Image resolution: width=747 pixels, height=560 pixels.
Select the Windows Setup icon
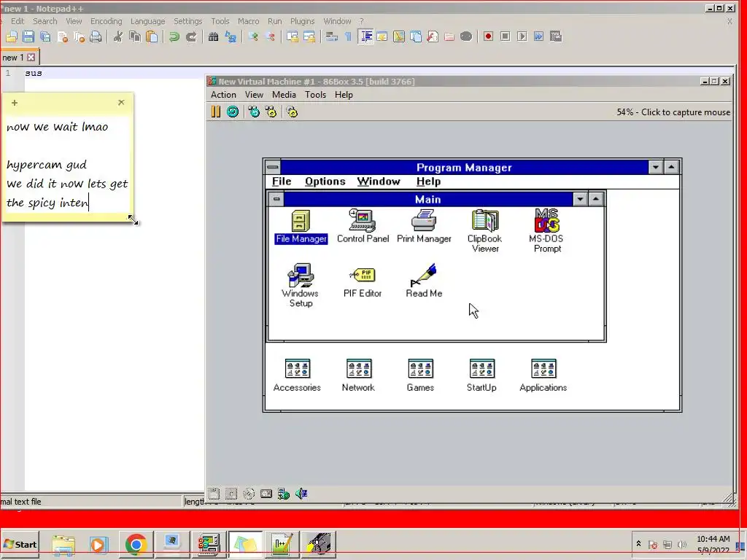click(300, 285)
